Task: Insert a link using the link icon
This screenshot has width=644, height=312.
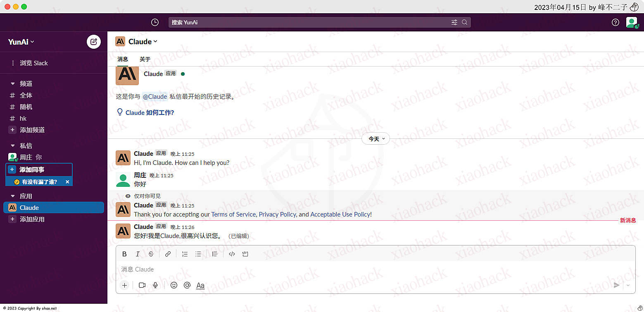Action: pyautogui.click(x=168, y=254)
